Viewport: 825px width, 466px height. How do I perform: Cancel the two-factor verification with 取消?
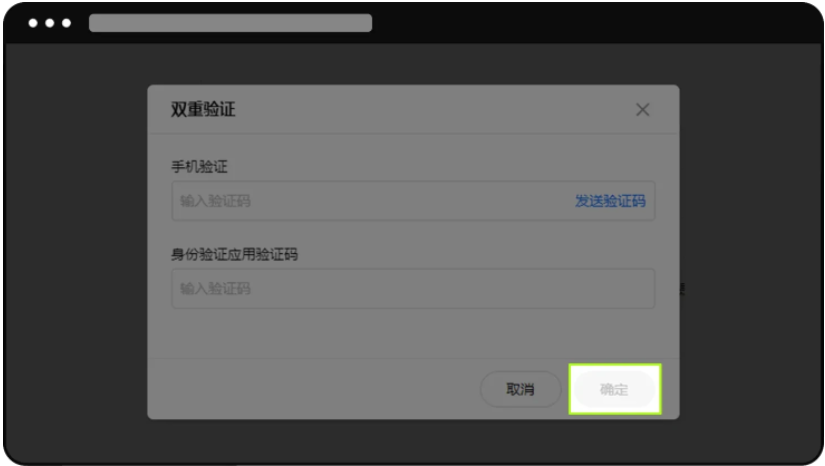tap(520, 389)
